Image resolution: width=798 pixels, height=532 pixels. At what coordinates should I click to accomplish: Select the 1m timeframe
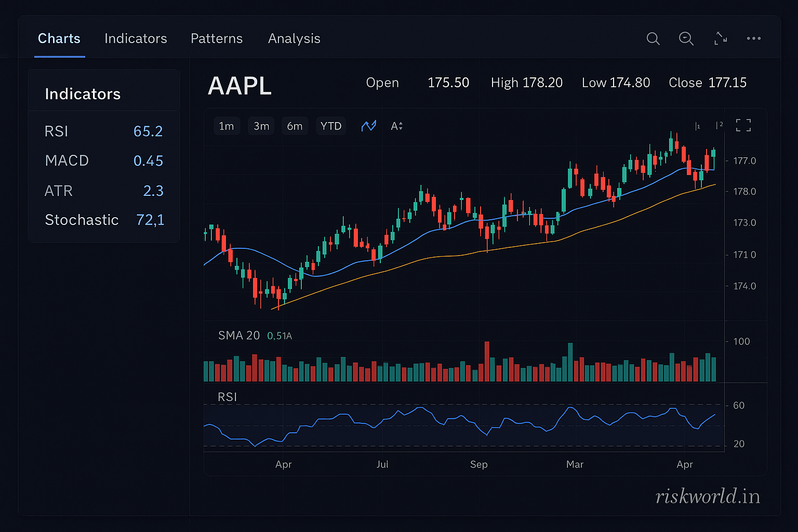pos(227,126)
